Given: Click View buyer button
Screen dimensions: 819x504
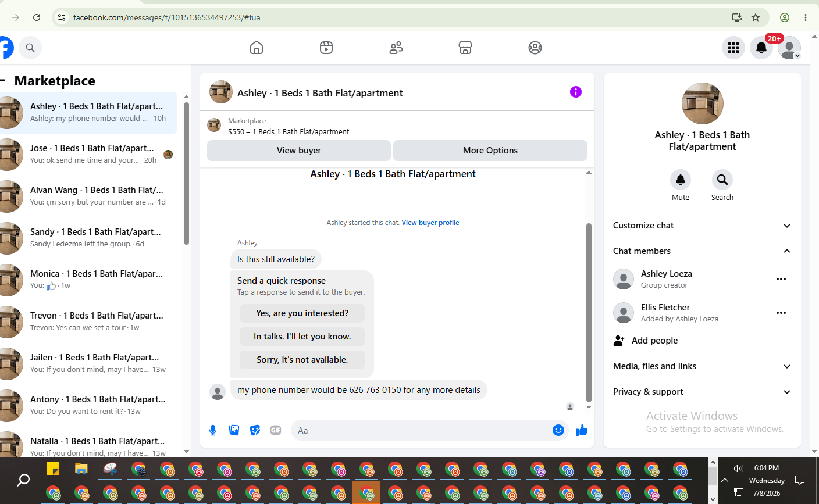Looking at the screenshot, I should pos(299,151).
